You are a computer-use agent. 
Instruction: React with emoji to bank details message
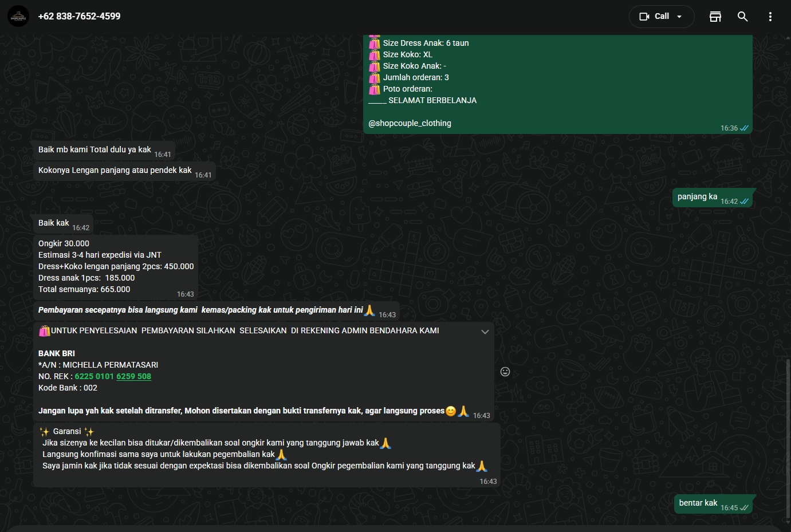click(x=505, y=372)
